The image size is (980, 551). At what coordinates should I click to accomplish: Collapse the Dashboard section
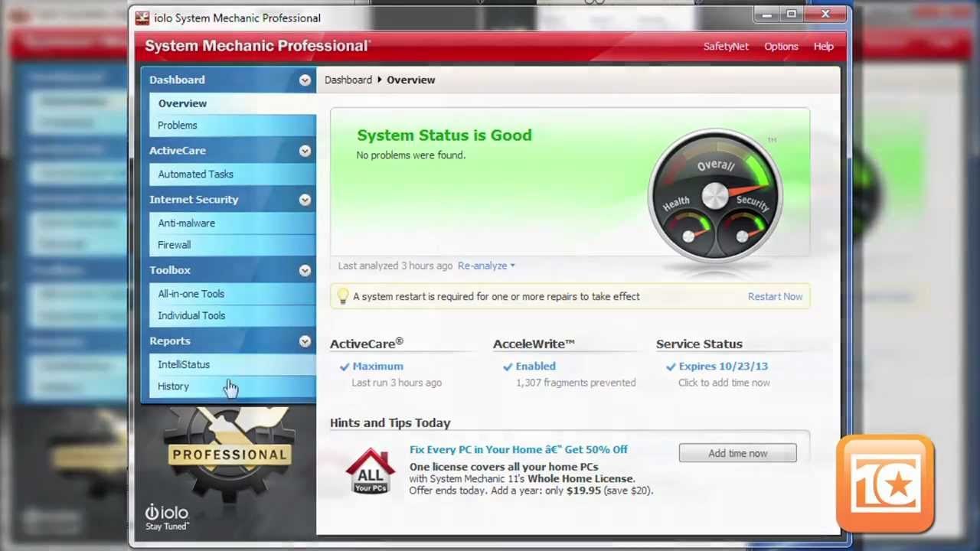click(x=305, y=80)
